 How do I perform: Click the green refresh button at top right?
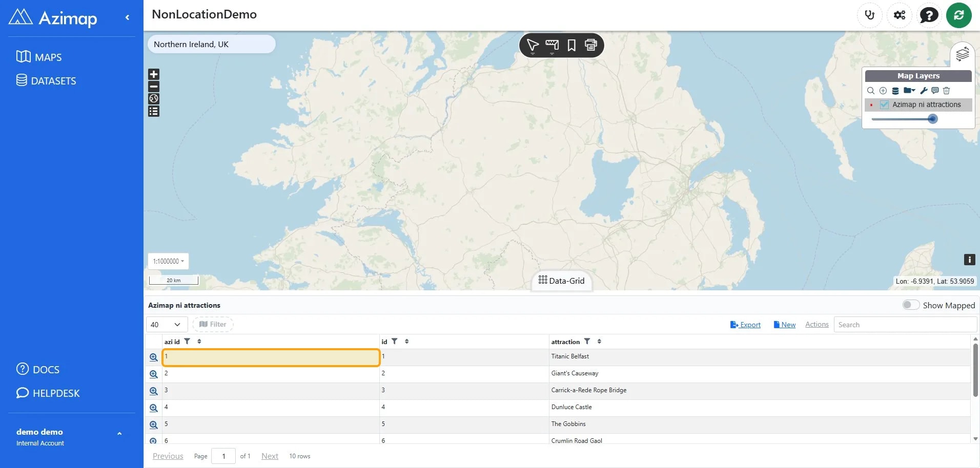pyautogui.click(x=958, y=15)
